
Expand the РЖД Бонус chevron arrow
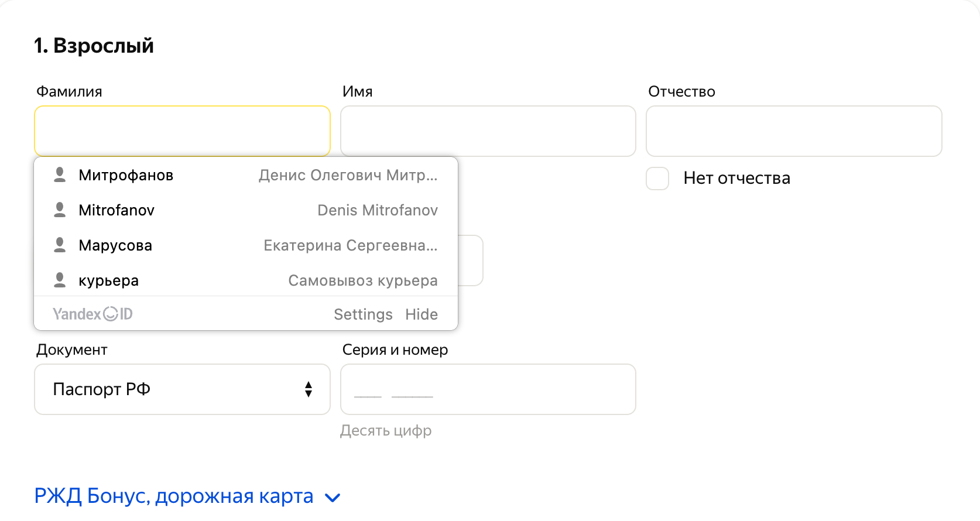point(333,498)
